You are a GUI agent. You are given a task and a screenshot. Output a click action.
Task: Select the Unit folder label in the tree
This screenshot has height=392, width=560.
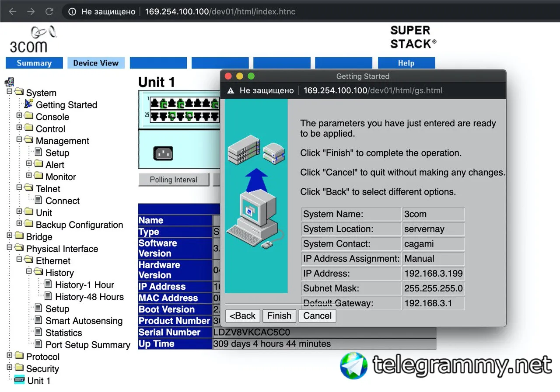coord(44,213)
